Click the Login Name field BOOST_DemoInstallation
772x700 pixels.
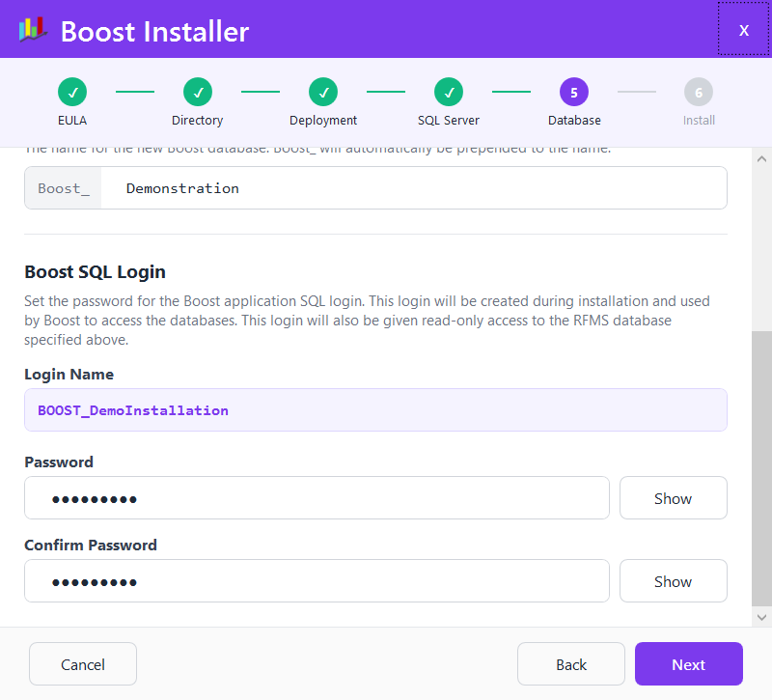[x=375, y=409]
